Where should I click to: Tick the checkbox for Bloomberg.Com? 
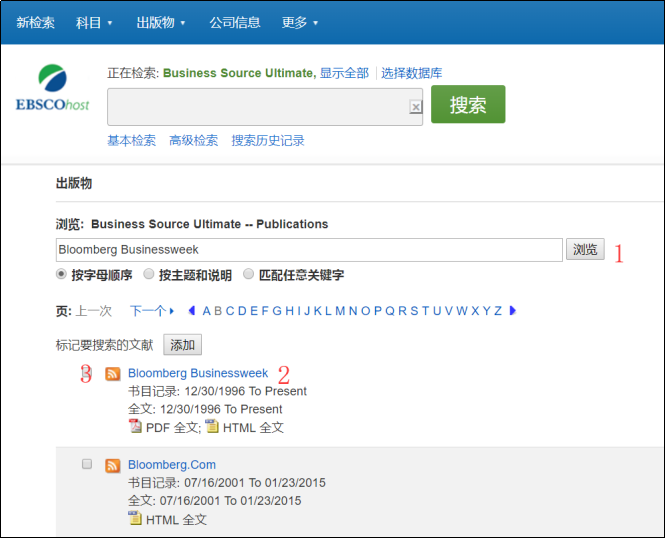coord(87,464)
